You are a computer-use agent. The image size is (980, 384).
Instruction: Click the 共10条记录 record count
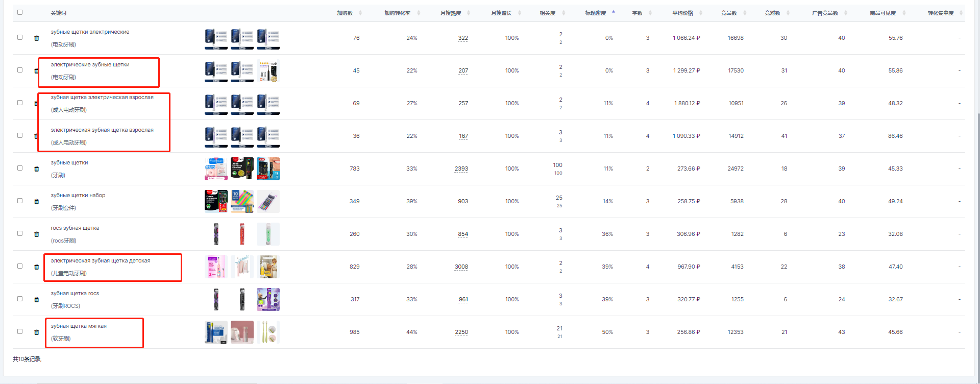click(x=27, y=359)
